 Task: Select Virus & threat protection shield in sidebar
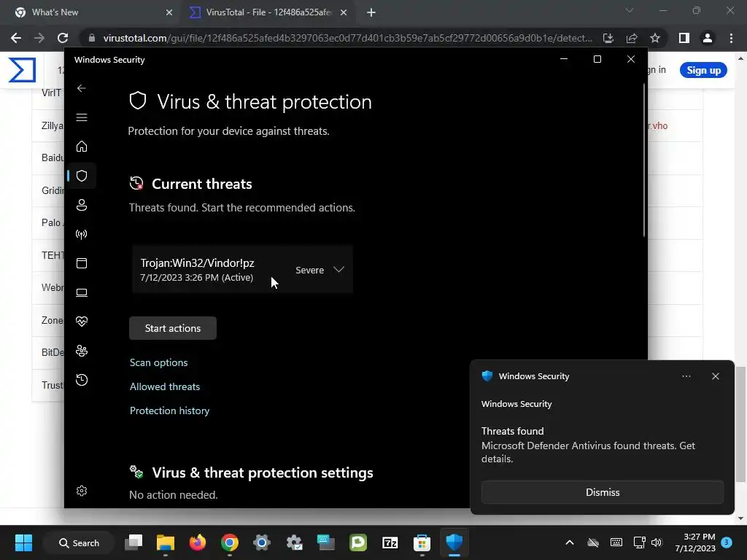pos(82,176)
